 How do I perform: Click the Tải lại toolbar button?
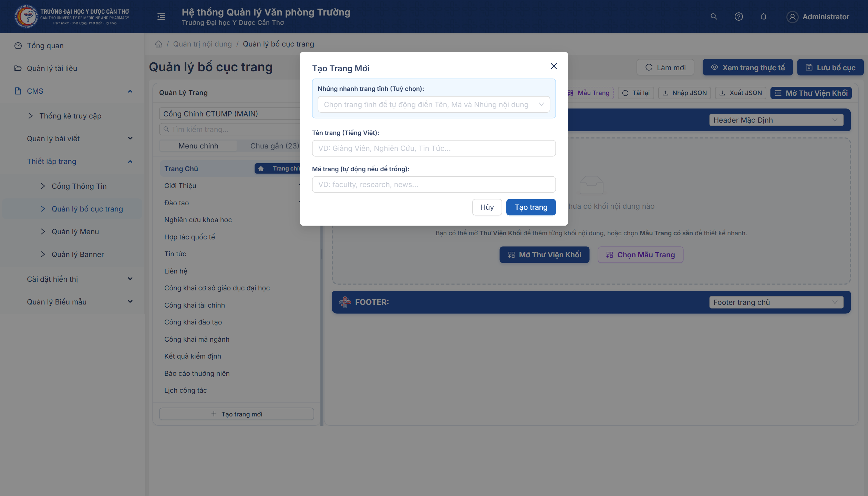pos(636,93)
